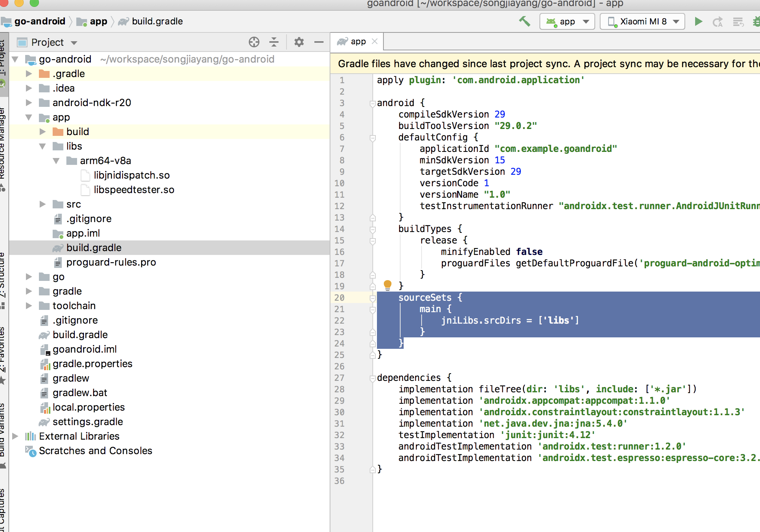Viewport: 760px width, 532px height.
Task: Select libspeedtester.so file
Action: tap(134, 190)
